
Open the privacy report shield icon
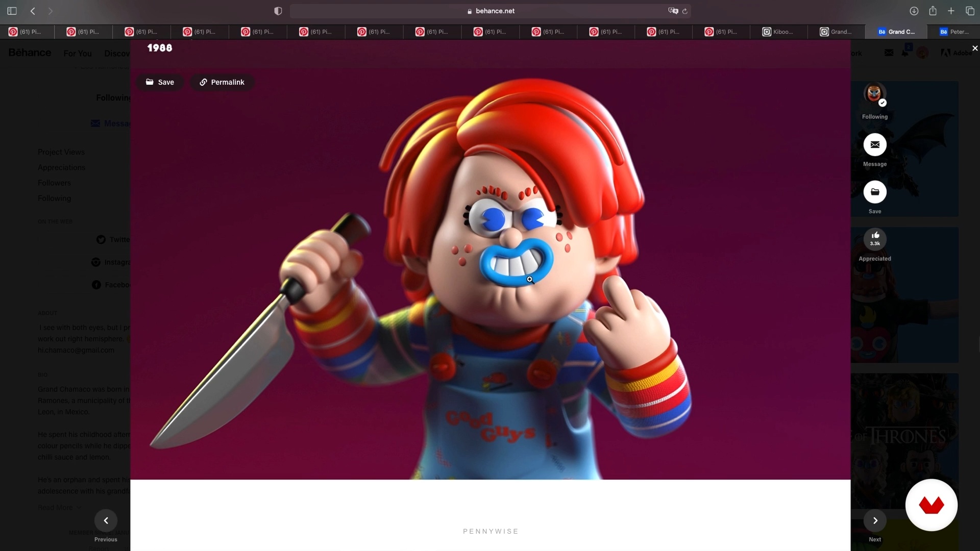point(278,11)
